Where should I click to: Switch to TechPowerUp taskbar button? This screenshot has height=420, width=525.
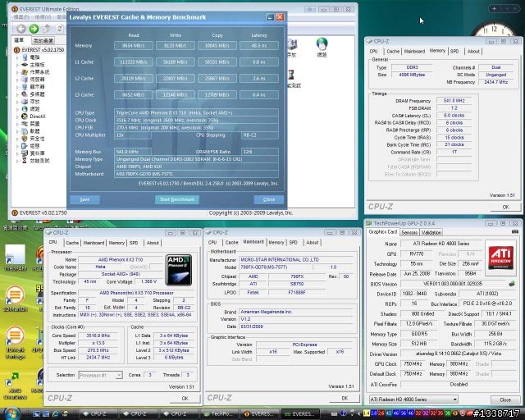(x=221, y=414)
